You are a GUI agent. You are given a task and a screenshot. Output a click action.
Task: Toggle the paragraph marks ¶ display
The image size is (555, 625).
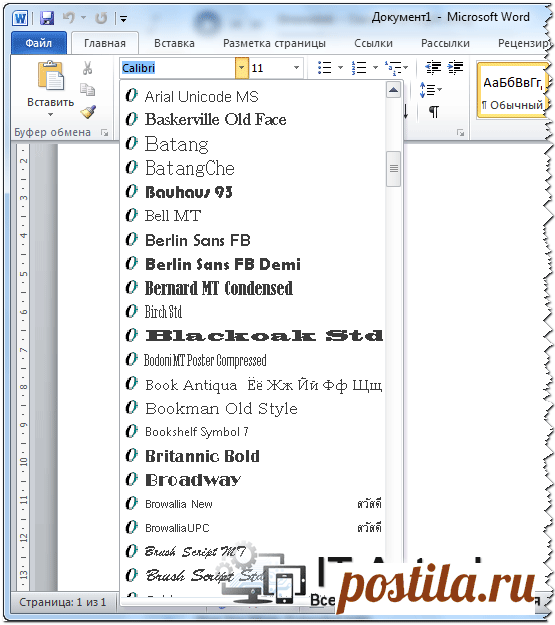[x=434, y=112]
